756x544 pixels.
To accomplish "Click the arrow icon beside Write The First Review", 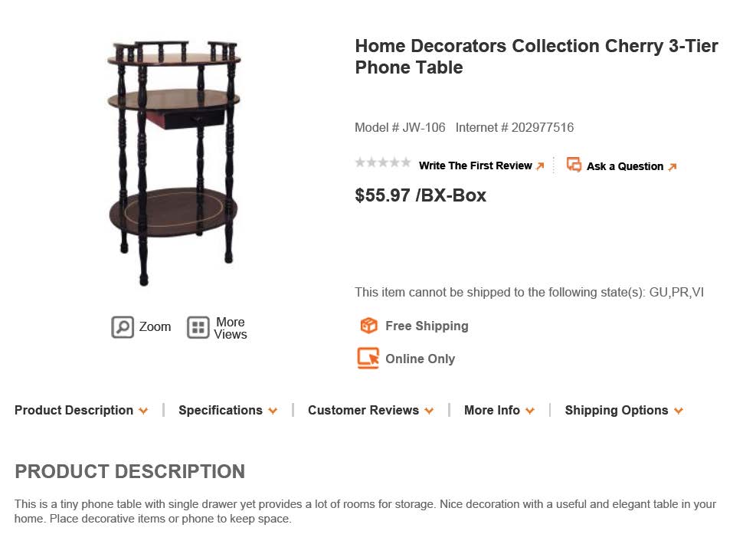I will click(x=540, y=166).
